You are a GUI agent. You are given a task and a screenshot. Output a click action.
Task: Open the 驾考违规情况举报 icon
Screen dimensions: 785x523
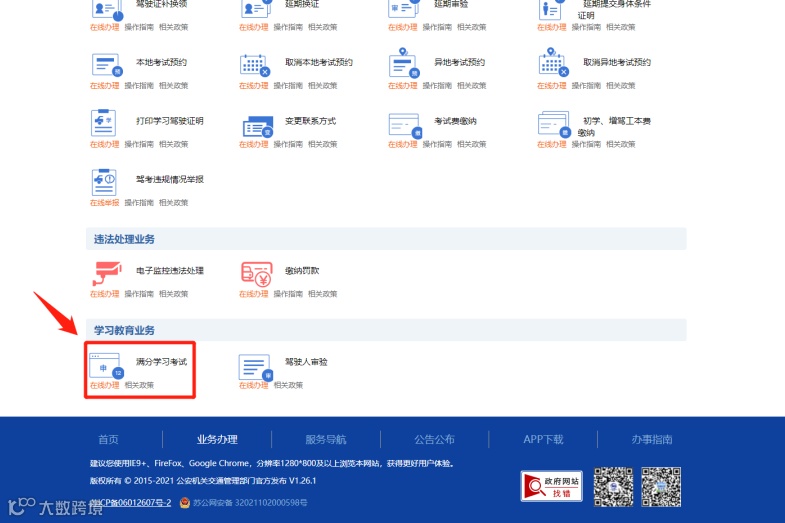[104, 182]
